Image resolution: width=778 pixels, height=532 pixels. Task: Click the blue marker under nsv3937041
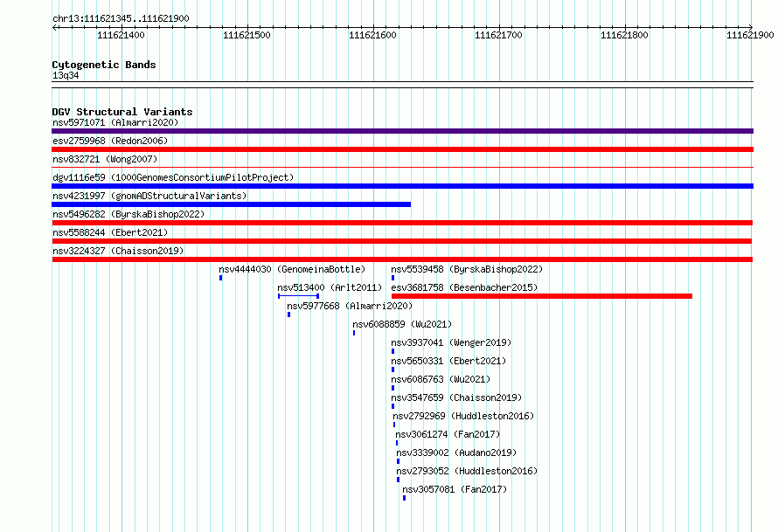coord(393,351)
